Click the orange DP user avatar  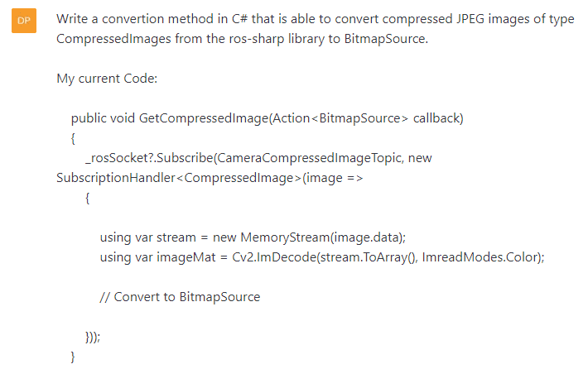tap(24, 21)
